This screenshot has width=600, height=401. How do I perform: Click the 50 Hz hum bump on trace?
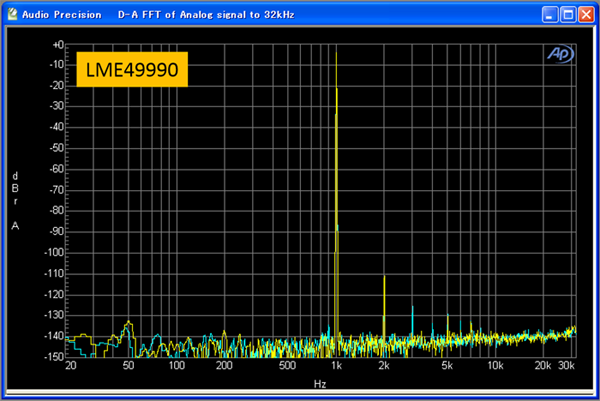tap(128, 325)
